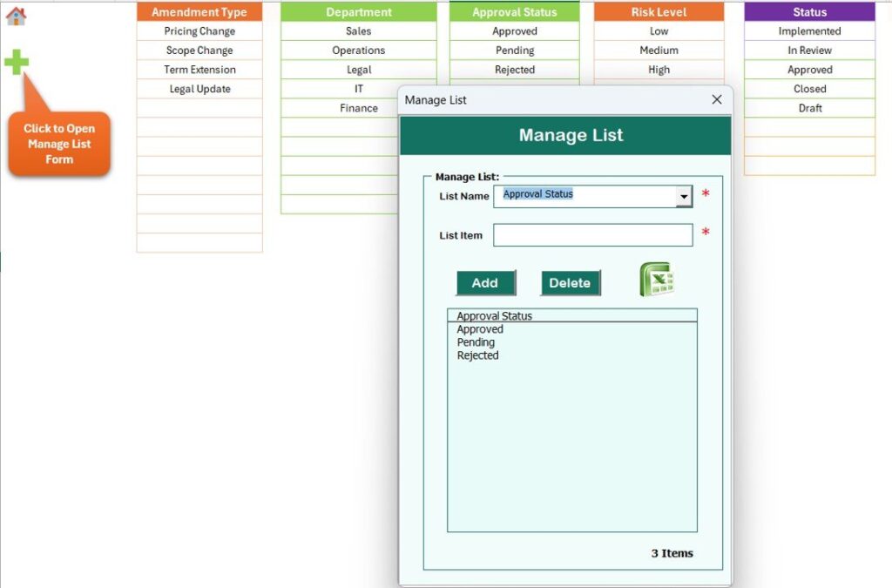The image size is (892, 588).
Task: Select the Operations department cell
Action: pos(358,51)
